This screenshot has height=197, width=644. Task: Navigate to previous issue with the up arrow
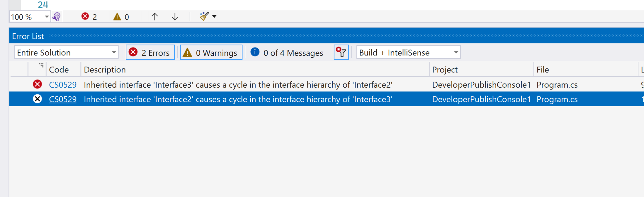coord(154,16)
